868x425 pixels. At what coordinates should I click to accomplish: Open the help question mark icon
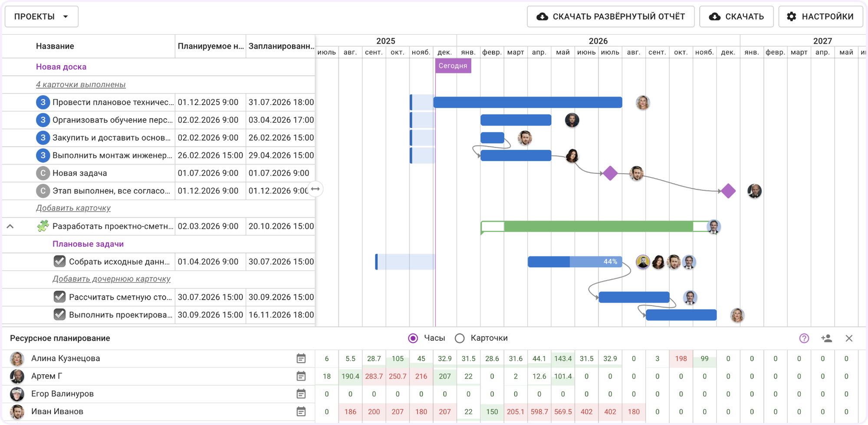804,338
